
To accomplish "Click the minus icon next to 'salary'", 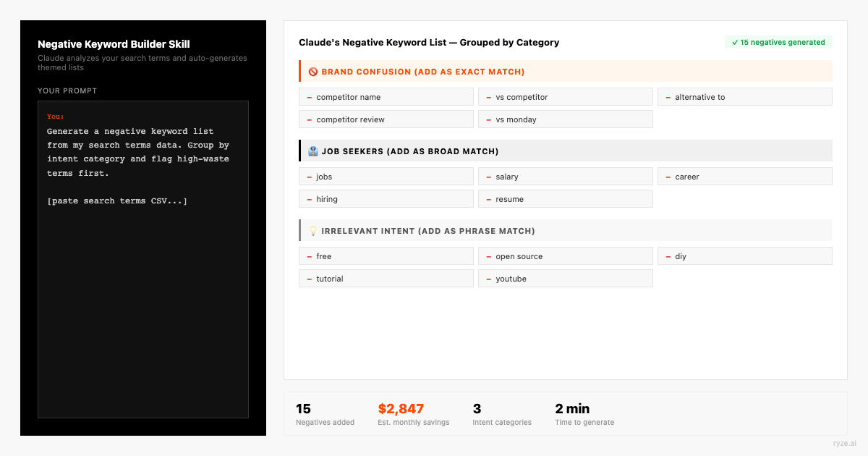I will 489,177.
